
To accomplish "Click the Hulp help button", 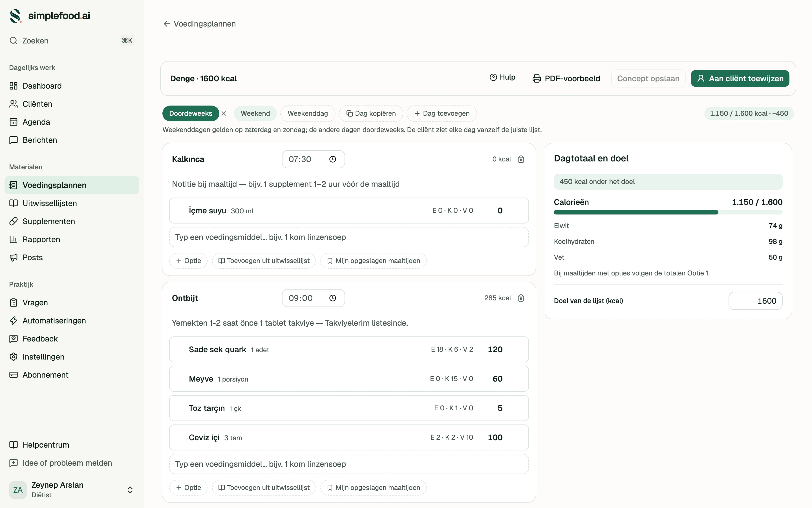I will click(x=502, y=77).
